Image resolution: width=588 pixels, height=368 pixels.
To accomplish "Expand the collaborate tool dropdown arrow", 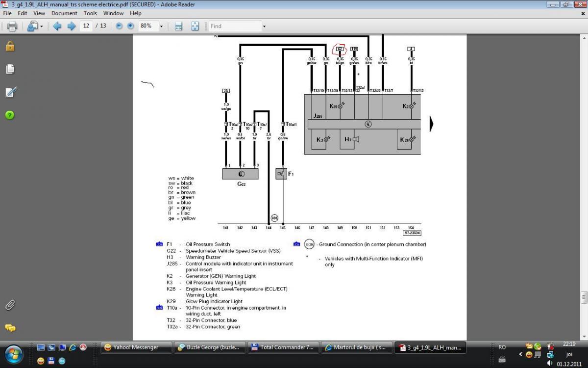I will click(42, 26).
